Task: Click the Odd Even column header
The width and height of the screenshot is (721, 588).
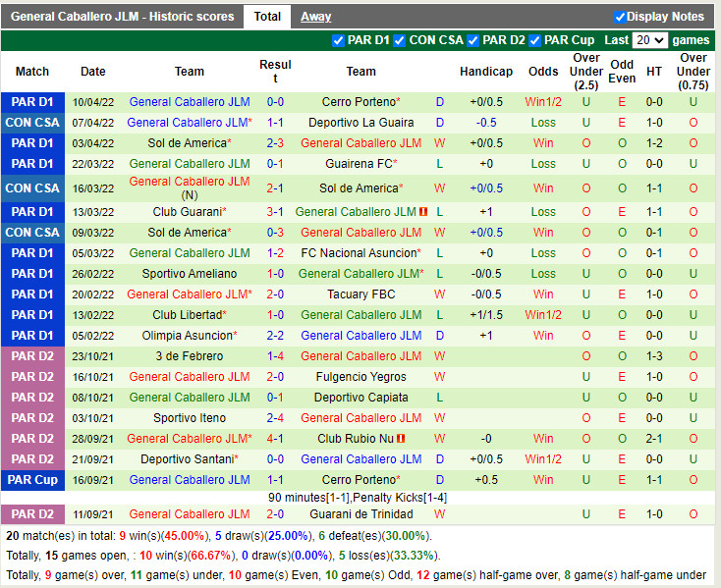Action: [622, 72]
